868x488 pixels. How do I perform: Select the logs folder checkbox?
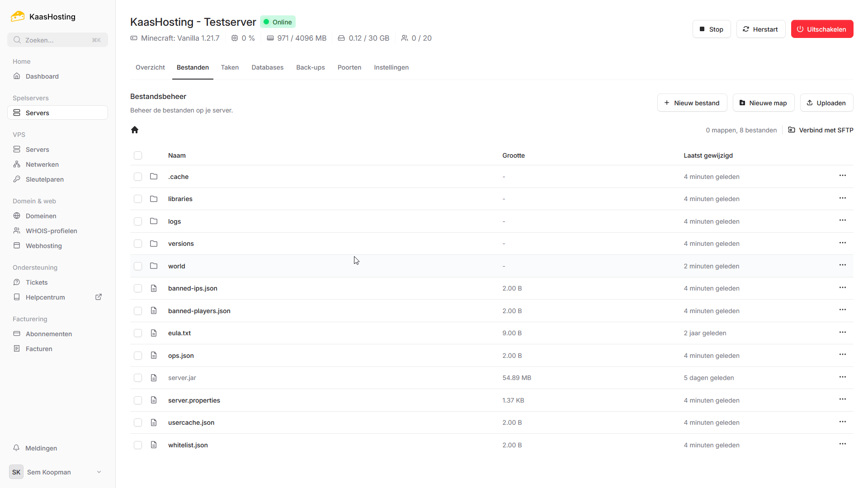(138, 221)
